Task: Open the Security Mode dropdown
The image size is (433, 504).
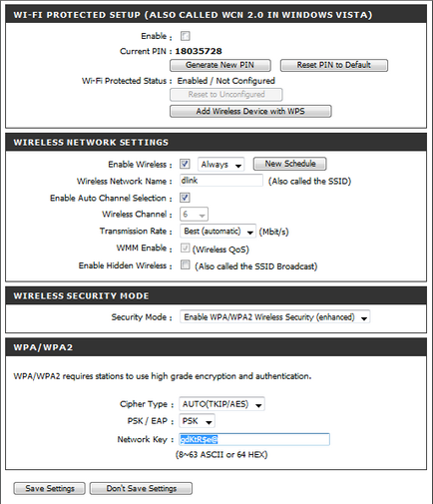Action: click(274, 317)
